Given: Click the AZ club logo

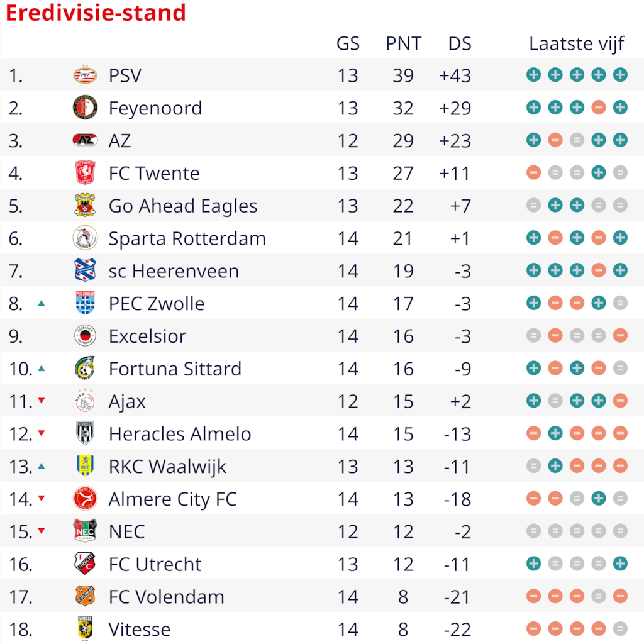Looking at the screenshot, I should (x=85, y=140).
